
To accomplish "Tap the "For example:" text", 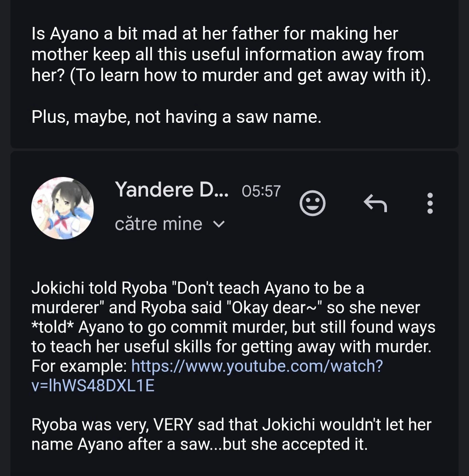I will point(79,366).
